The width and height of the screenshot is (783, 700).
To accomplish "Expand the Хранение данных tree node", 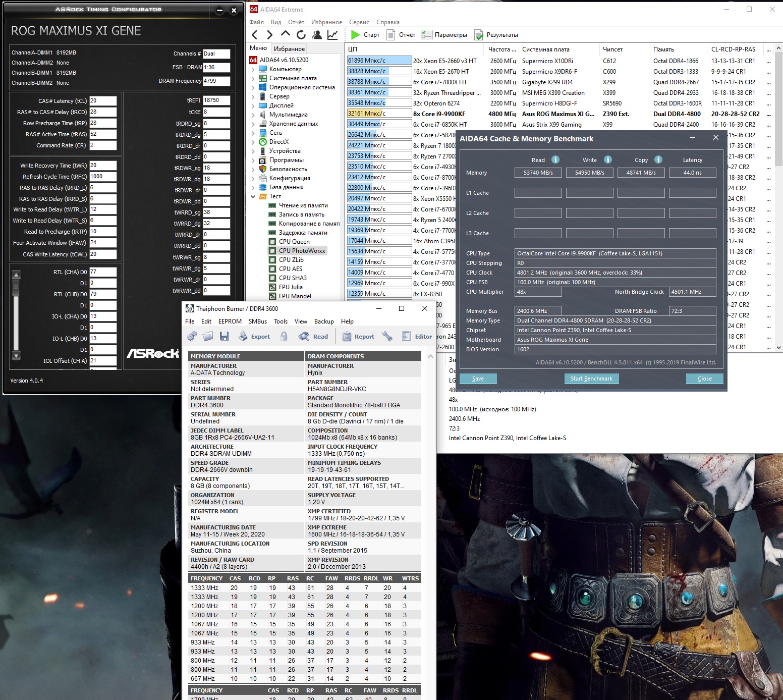I will (253, 124).
